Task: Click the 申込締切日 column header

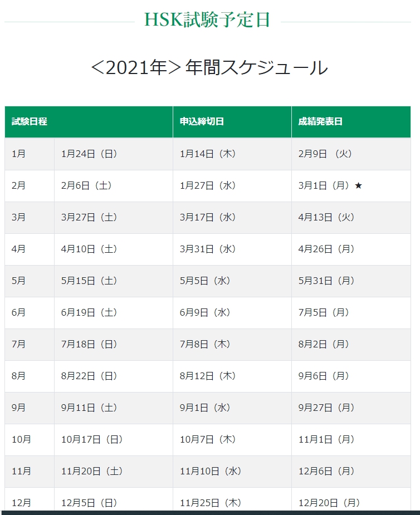Action: pyautogui.click(x=202, y=121)
